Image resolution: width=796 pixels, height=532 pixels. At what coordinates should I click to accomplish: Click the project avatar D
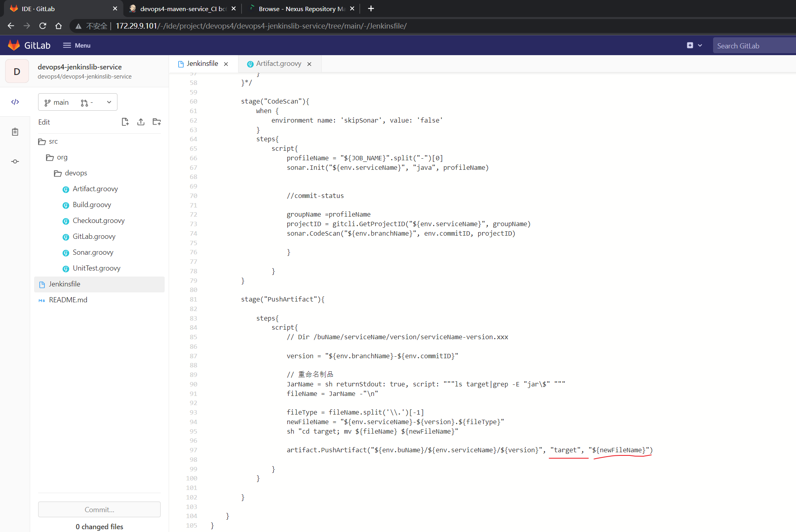click(x=17, y=71)
